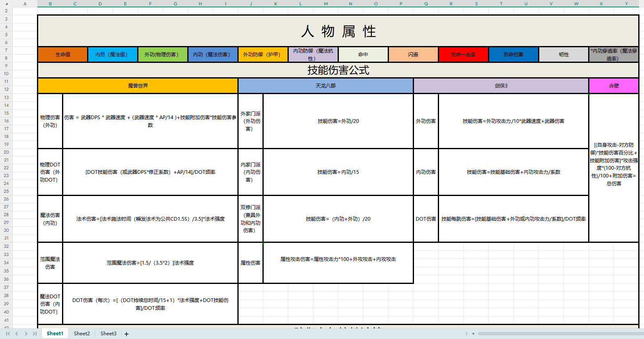Click the 技能伤害=技能基础伤害+内功攻击力/系数 cell

pos(513,172)
